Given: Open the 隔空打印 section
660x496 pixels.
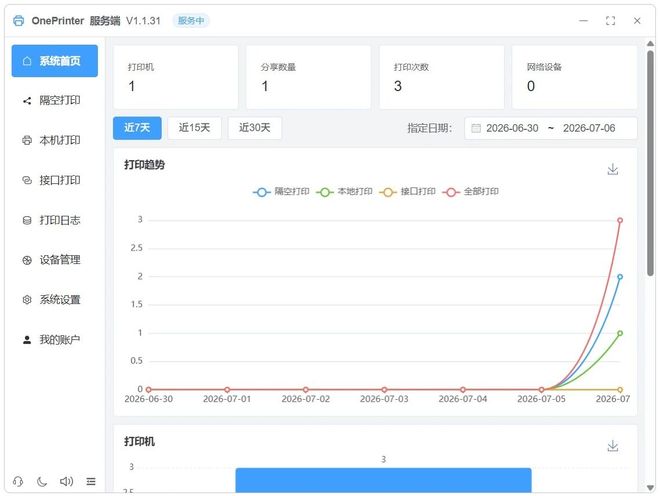Looking at the screenshot, I should [x=55, y=101].
